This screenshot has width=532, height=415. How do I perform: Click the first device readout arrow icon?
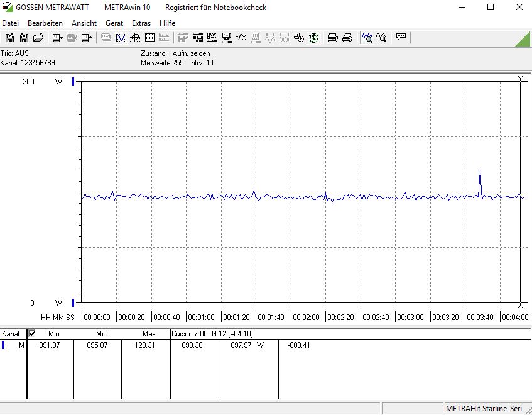57,38
